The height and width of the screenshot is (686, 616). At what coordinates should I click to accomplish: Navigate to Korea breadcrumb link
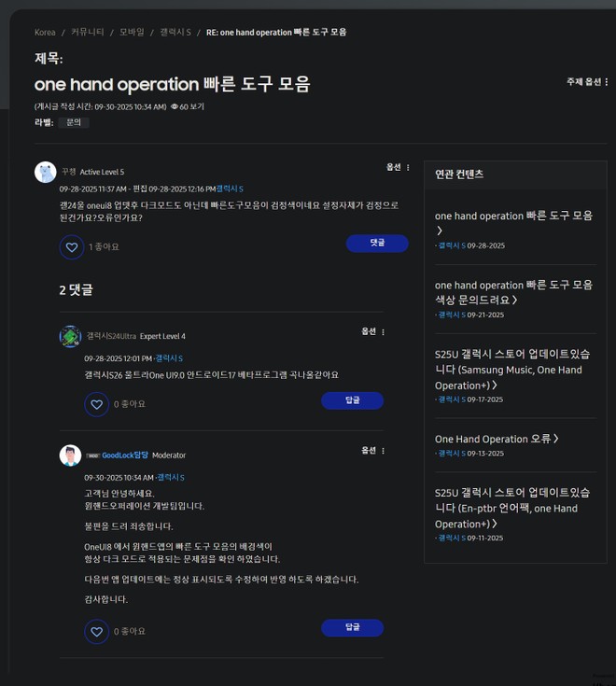point(45,33)
